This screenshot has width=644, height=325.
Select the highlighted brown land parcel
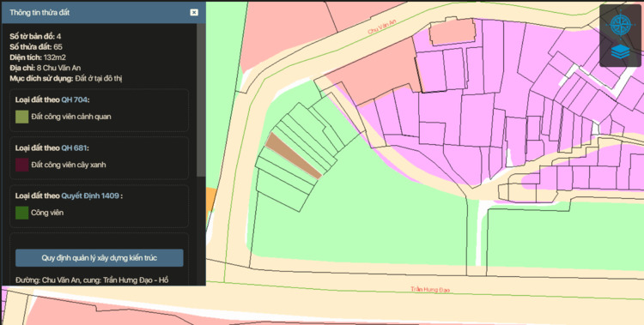(294, 156)
